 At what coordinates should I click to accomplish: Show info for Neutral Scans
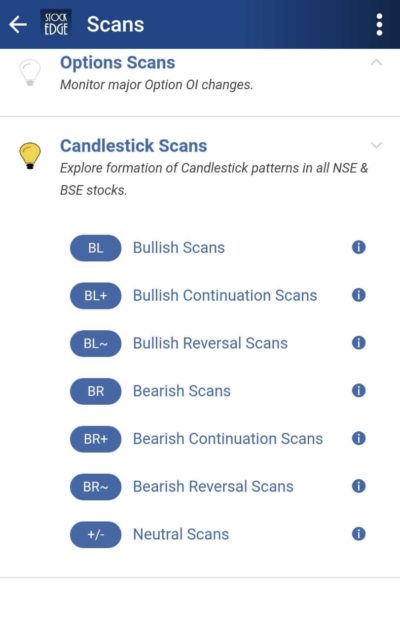point(359,534)
